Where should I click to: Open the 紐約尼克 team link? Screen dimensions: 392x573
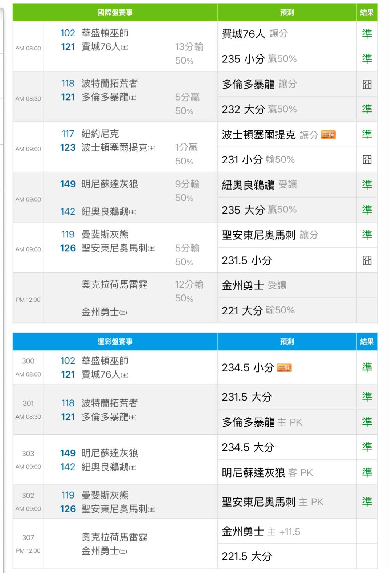point(100,134)
